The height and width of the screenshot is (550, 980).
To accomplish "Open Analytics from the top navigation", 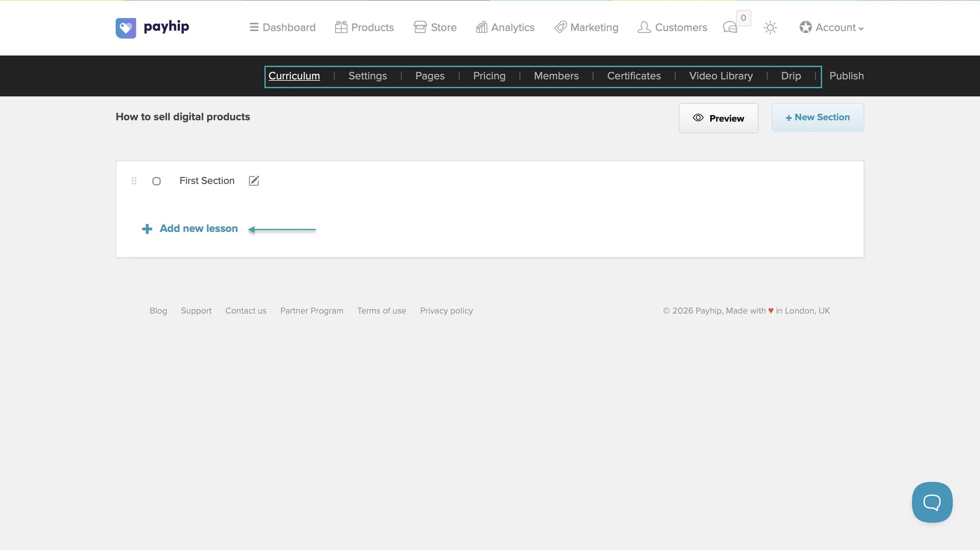I will point(505,27).
